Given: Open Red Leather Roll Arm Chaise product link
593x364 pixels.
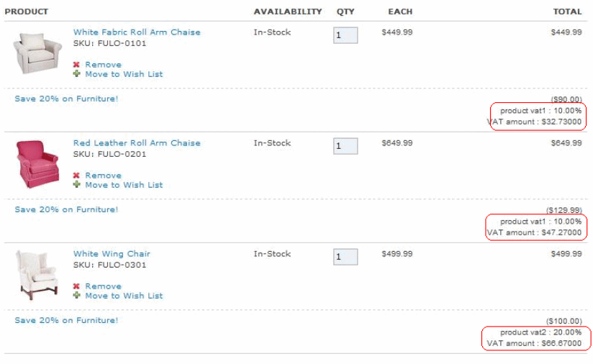Looking at the screenshot, I should pyautogui.click(x=137, y=143).
